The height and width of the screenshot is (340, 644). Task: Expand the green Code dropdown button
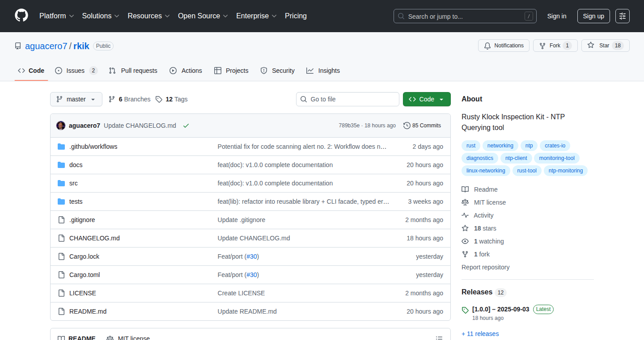point(427,99)
